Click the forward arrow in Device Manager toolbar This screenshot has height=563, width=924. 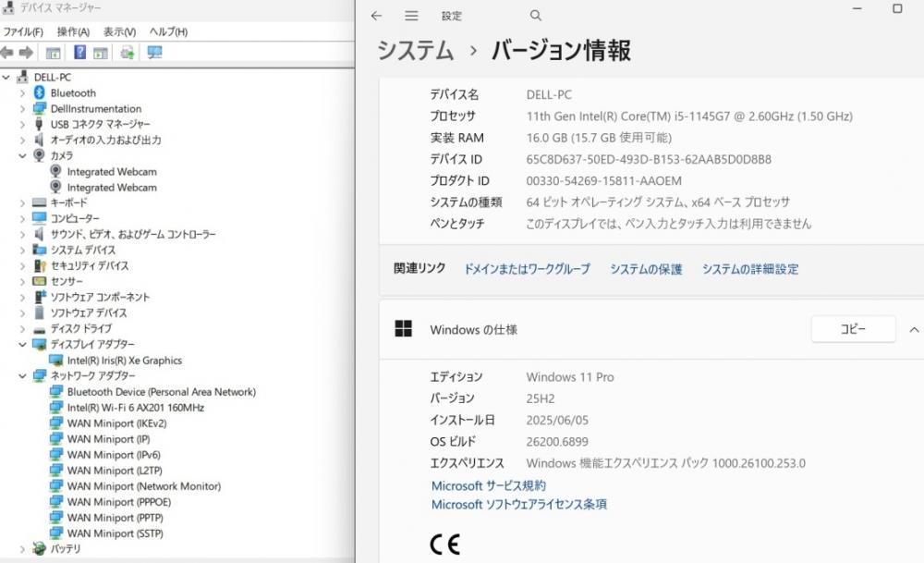26,53
